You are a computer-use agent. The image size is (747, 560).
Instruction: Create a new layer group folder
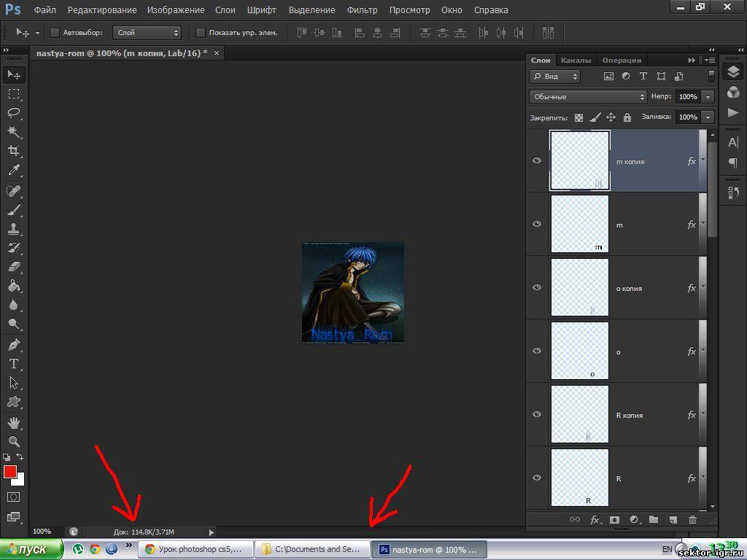click(653, 519)
